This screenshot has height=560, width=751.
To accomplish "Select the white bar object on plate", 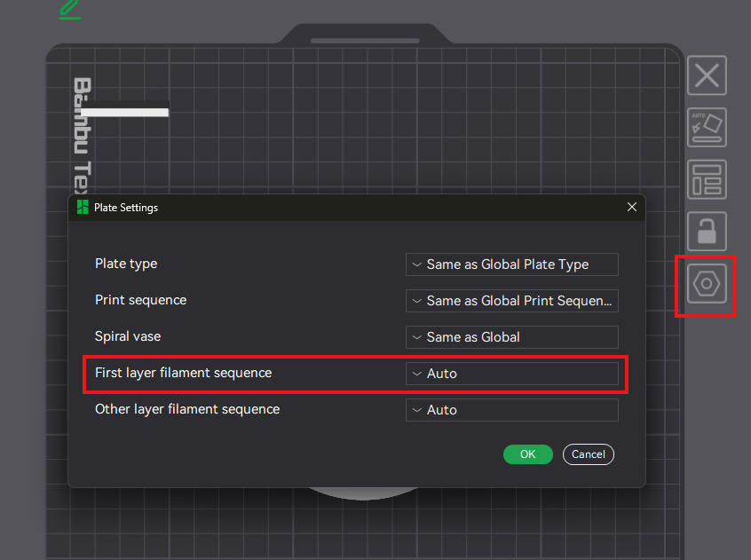I will (129, 113).
